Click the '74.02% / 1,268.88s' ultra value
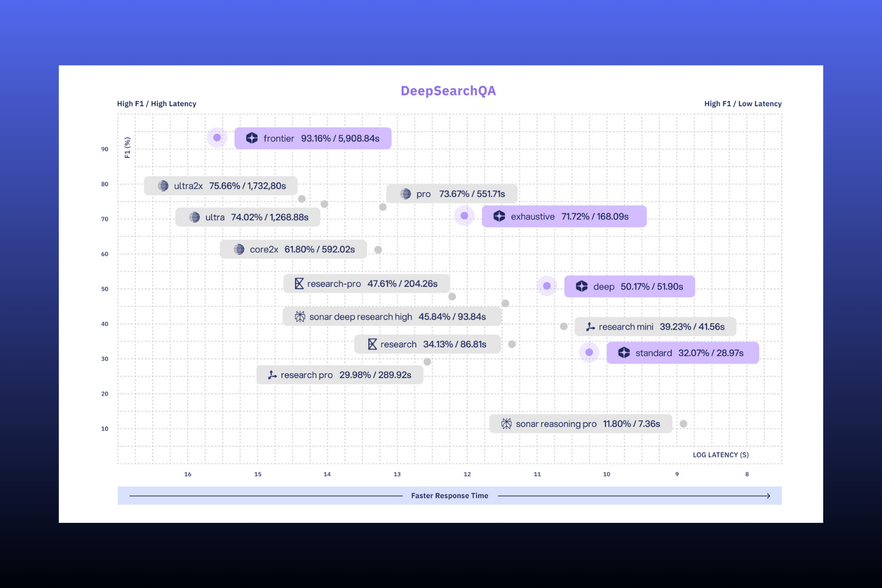Image resolution: width=882 pixels, height=588 pixels. pyautogui.click(x=269, y=217)
